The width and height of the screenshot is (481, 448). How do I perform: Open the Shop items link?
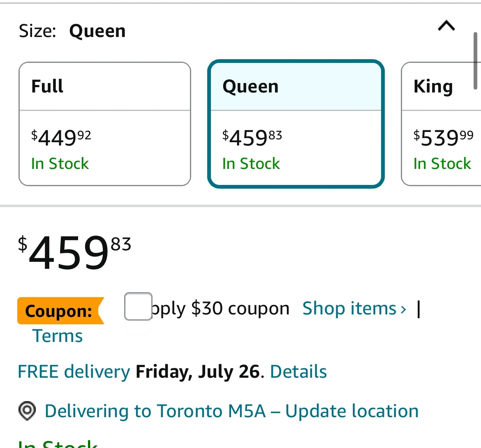click(x=349, y=308)
